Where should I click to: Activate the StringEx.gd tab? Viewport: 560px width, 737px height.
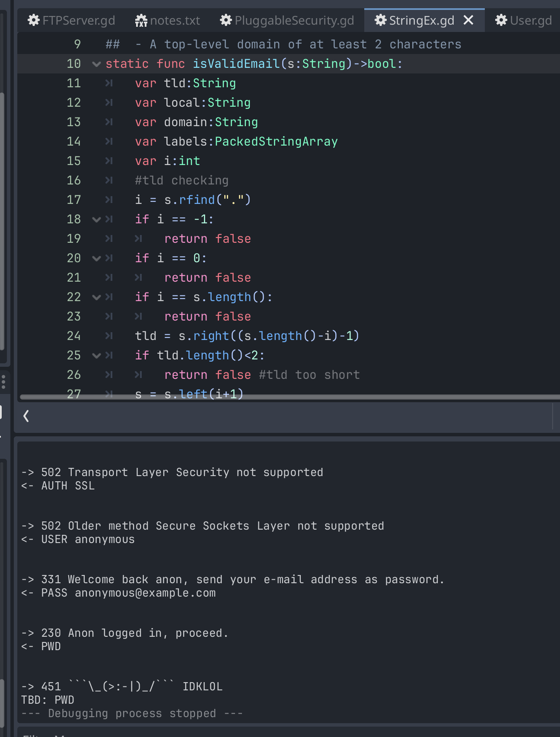[414, 20]
